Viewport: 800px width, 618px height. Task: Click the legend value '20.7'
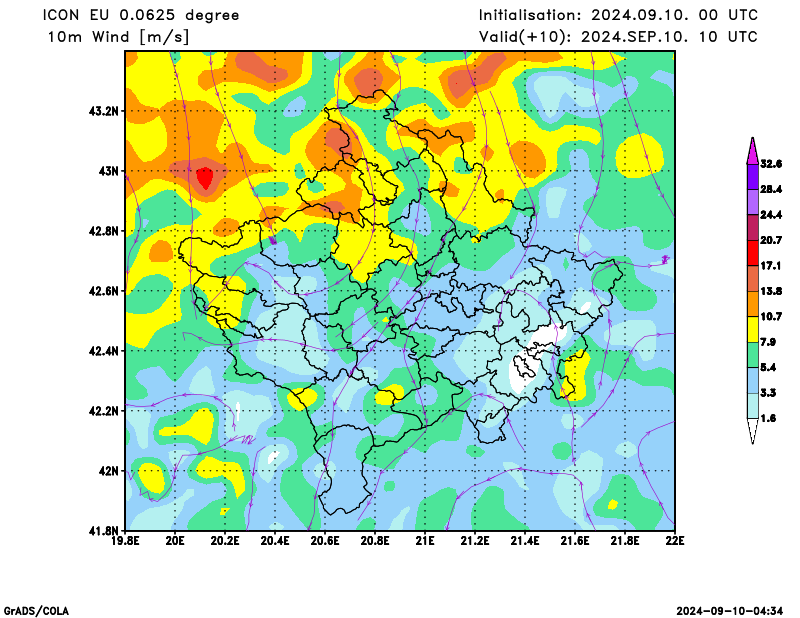click(x=771, y=240)
